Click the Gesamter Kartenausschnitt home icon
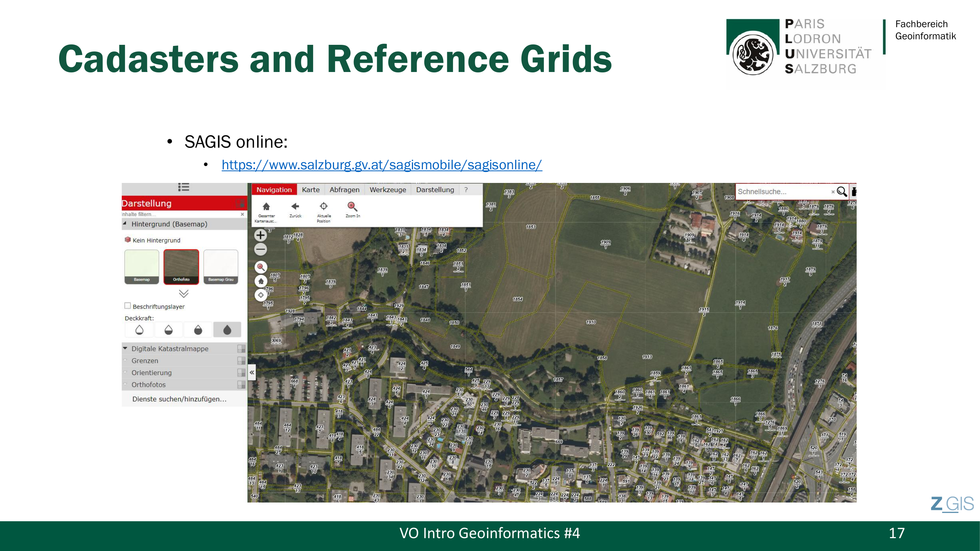 click(x=266, y=206)
